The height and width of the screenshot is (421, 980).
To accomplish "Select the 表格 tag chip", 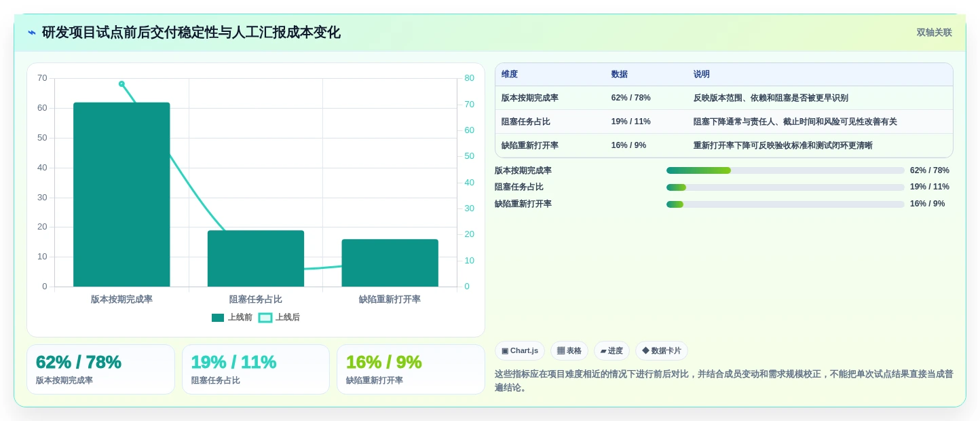I will (569, 351).
